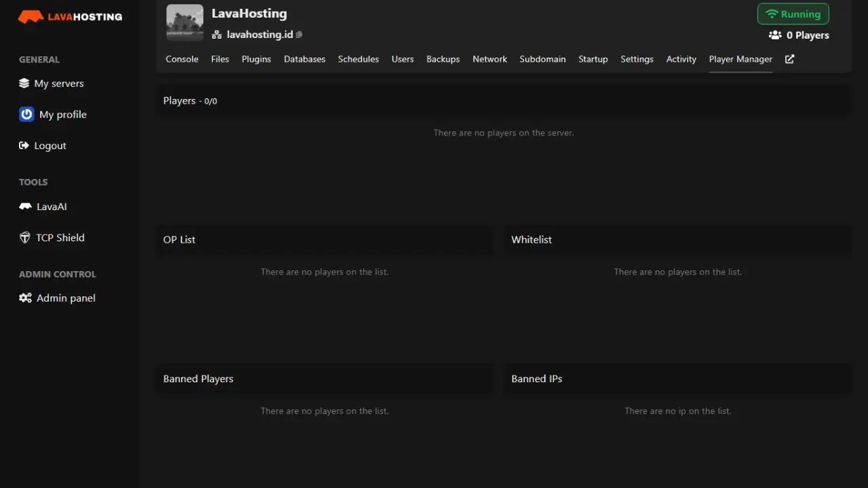Click the Logout icon in sidebar

[x=24, y=145]
